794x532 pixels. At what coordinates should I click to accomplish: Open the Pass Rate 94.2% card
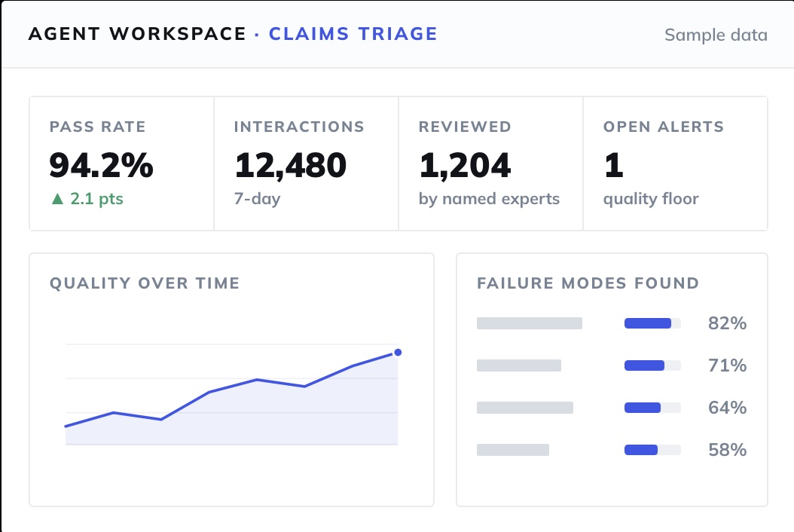point(121,164)
